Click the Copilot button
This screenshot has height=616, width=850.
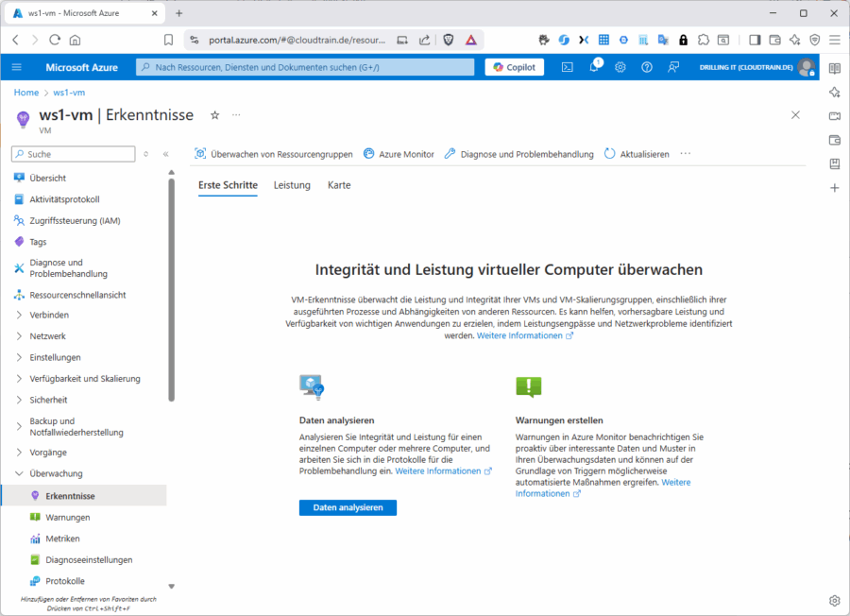[514, 67]
